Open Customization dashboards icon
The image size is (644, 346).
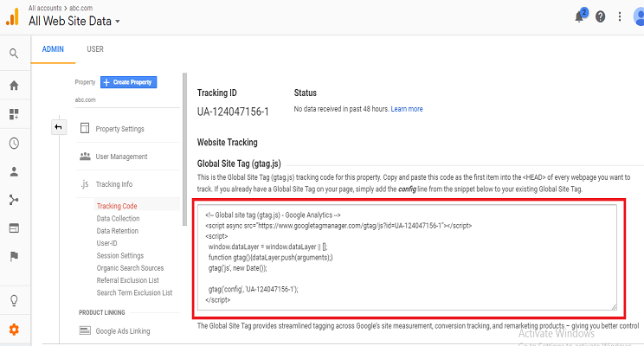(14, 114)
